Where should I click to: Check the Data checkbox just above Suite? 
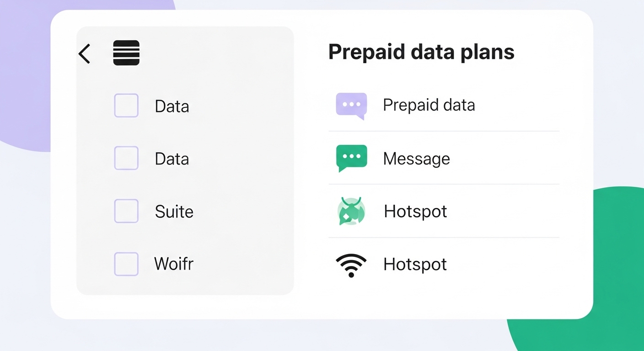point(126,158)
